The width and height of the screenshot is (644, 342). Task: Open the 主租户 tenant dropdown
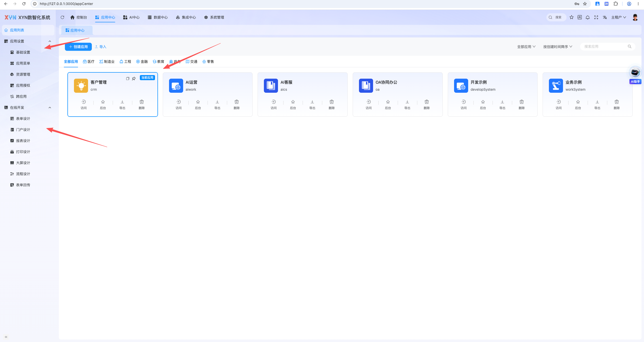(619, 17)
